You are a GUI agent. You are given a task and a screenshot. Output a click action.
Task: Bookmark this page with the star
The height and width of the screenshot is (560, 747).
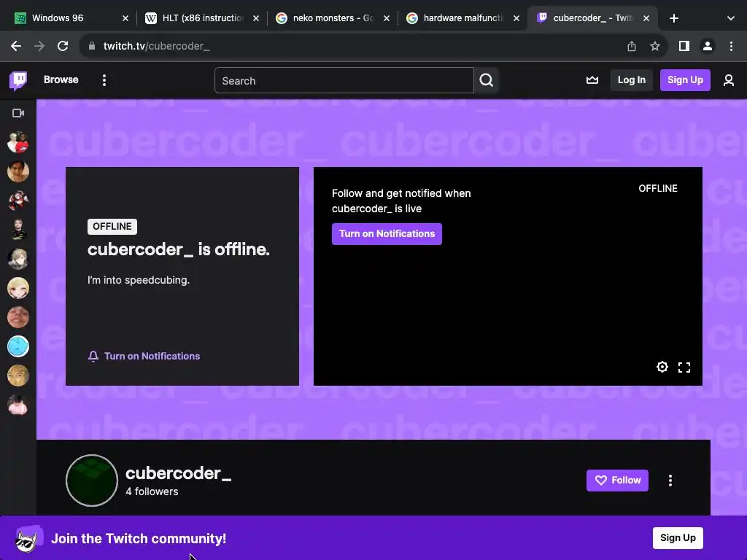[x=655, y=46]
